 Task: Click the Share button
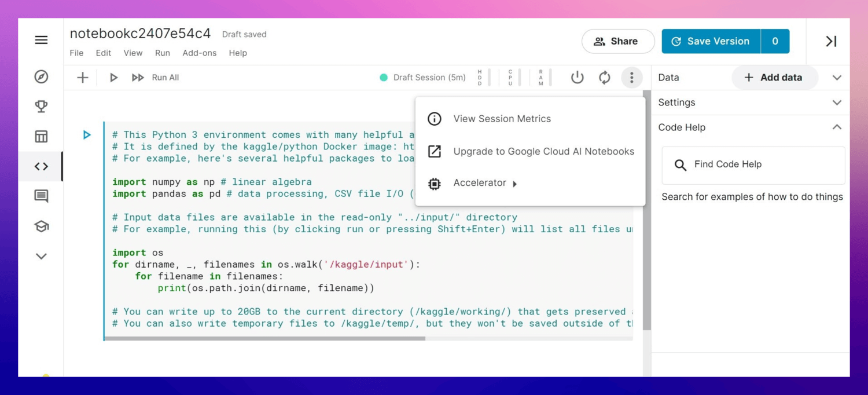point(618,41)
